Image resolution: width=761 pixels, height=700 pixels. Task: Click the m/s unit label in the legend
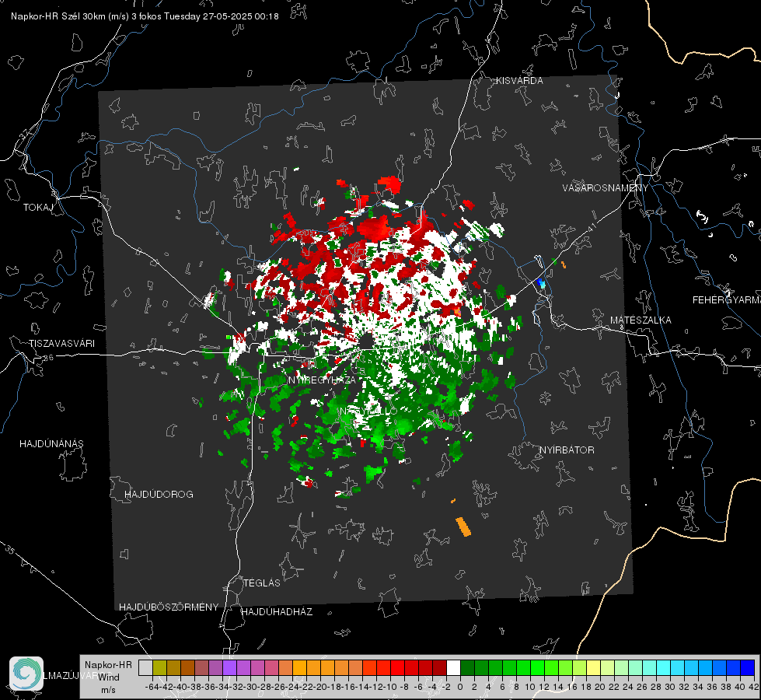pyautogui.click(x=108, y=690)
